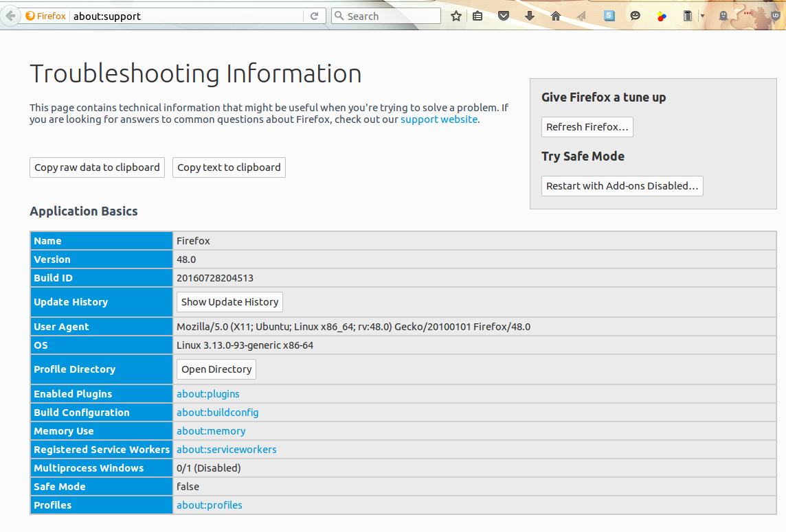The width and height of the screenshot is (786, 532).
Task: Click Show Update History button
Action: (229, 302)
